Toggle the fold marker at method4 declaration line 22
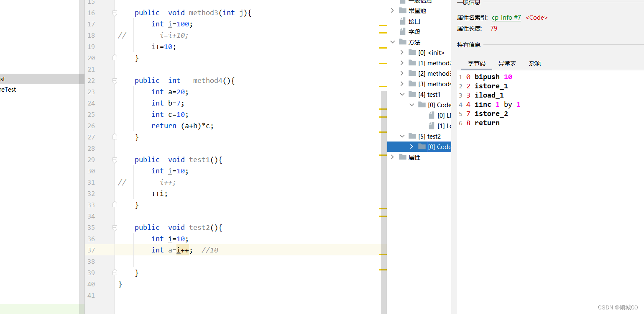644x314 pixels. click(115, 81)
